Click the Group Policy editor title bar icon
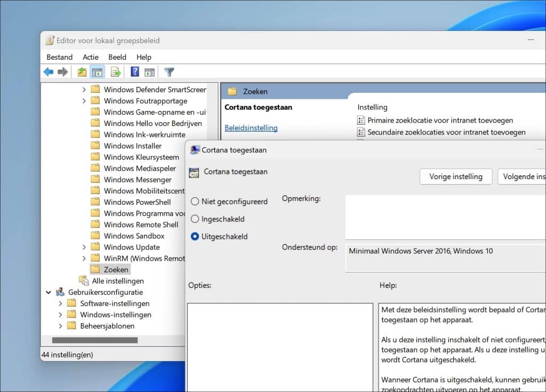Screen dimensions: 546x392 click(x=50, y=41)
